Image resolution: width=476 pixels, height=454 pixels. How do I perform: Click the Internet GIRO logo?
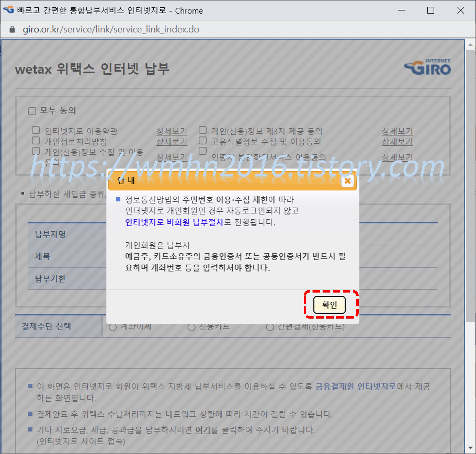[x=427, y=67]
